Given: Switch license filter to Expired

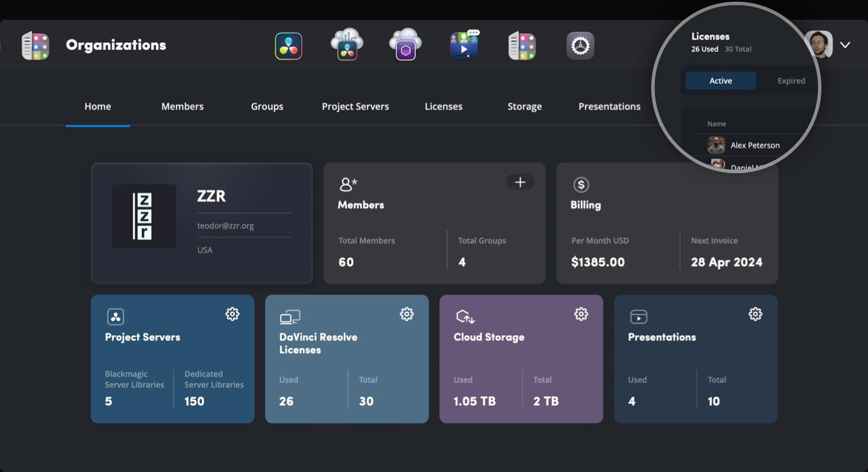Looking at the screenshot, I should point(791,80).
